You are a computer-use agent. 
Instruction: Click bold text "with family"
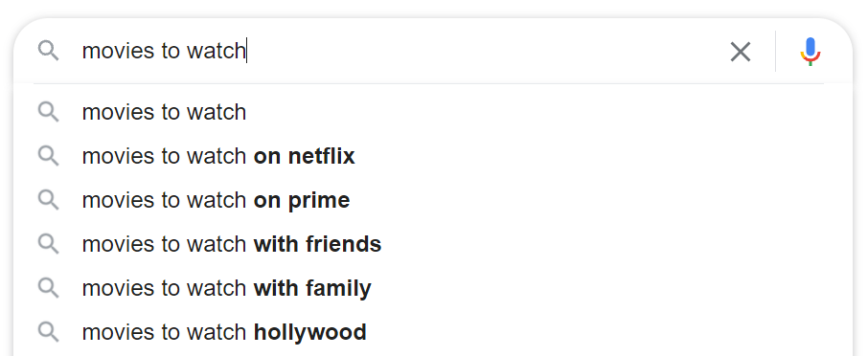[x=312, y=289]
